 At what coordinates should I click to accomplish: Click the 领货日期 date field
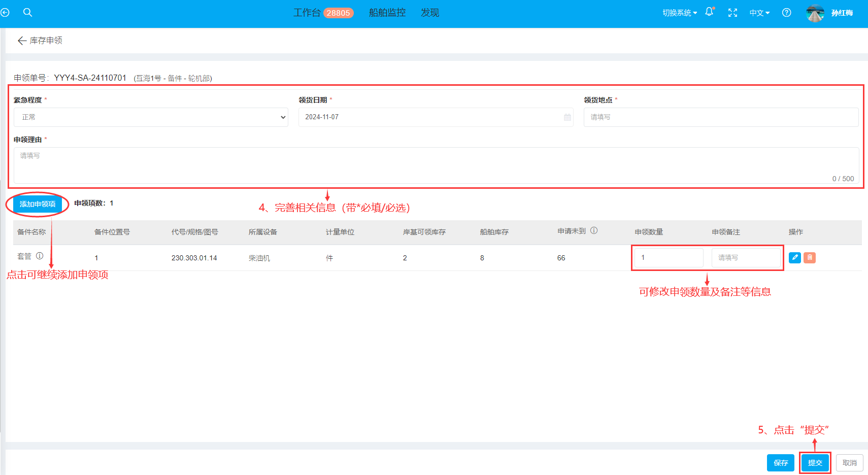click(x=436, y=117)
